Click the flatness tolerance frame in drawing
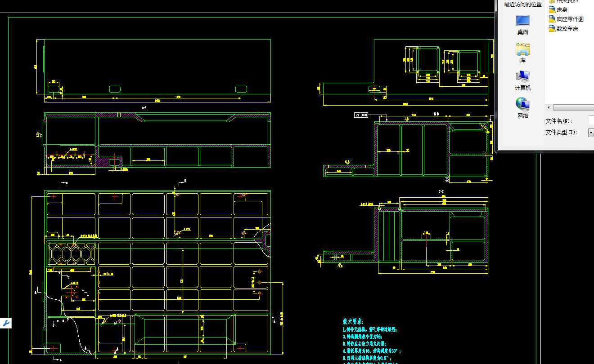The height and width of the screenshot is (364, 594). click(361, 115)
